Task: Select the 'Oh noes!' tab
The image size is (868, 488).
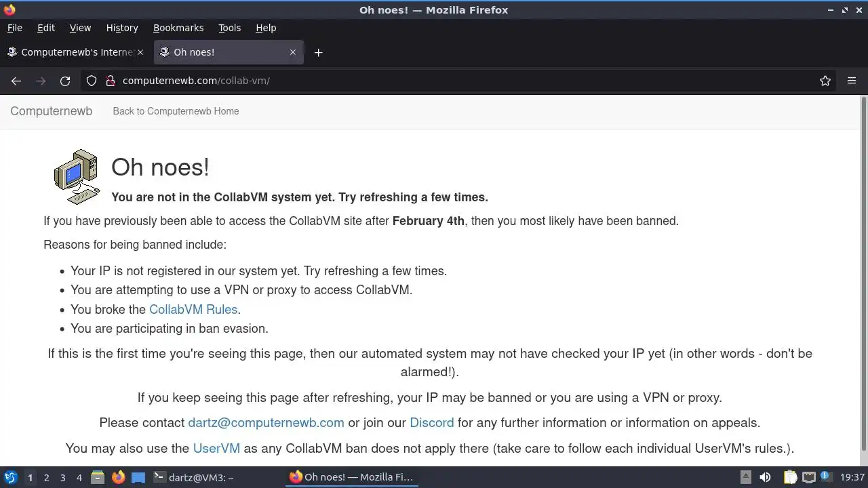Action: 229,52
